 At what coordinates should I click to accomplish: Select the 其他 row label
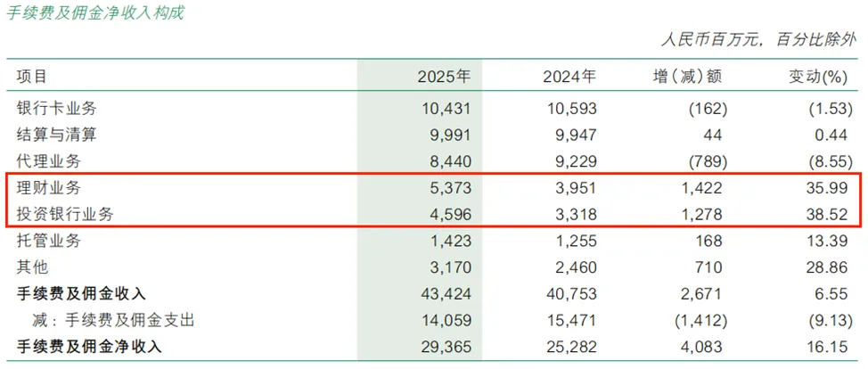click(33, 267)
